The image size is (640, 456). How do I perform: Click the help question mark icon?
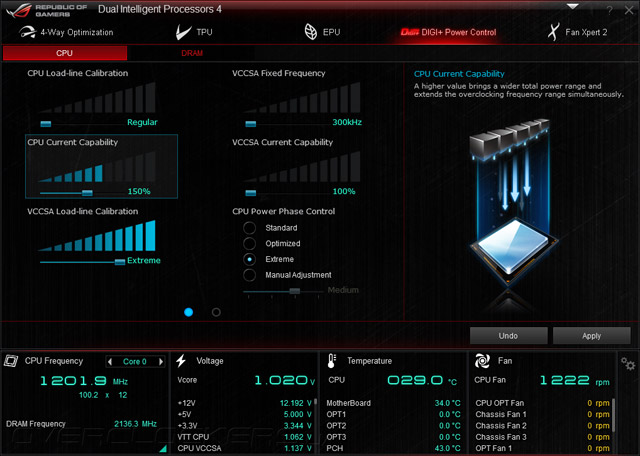pyautogui.click(x=609, y=11)
